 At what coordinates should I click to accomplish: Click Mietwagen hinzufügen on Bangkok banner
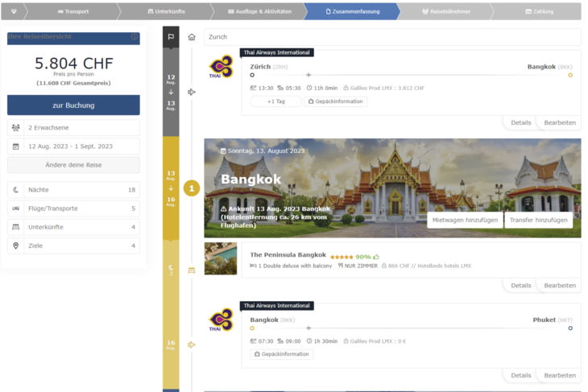tap(465, 220)
